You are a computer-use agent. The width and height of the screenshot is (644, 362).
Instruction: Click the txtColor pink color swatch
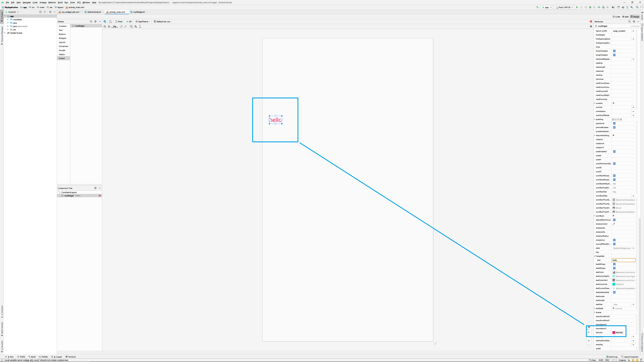click(614, 333)
